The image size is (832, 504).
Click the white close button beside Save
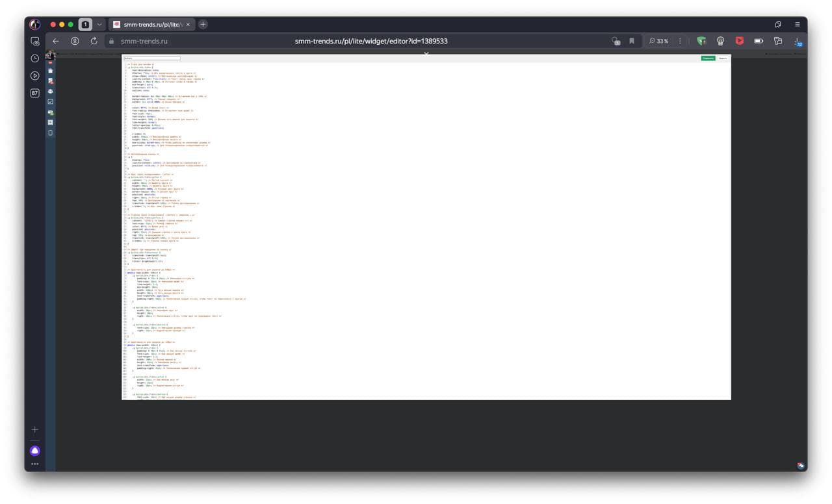coord(723,58)
